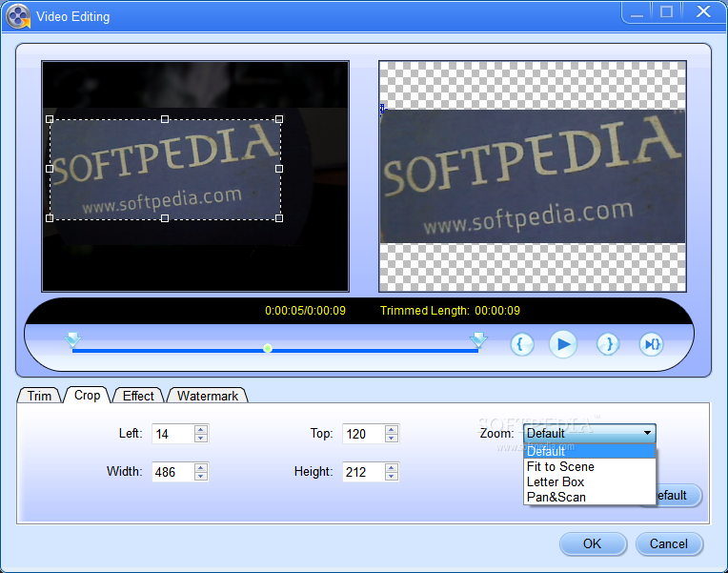This screenshot has width=728, height=573.
Task: Close the Video Editing window
Action: pos(704,11)
